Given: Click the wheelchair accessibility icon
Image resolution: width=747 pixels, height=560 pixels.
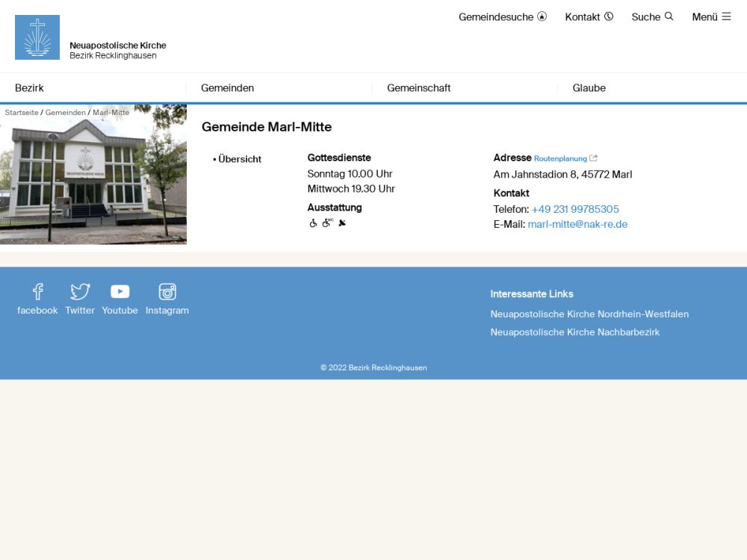Looking at the screenshot, I should [x=313, y=223].
